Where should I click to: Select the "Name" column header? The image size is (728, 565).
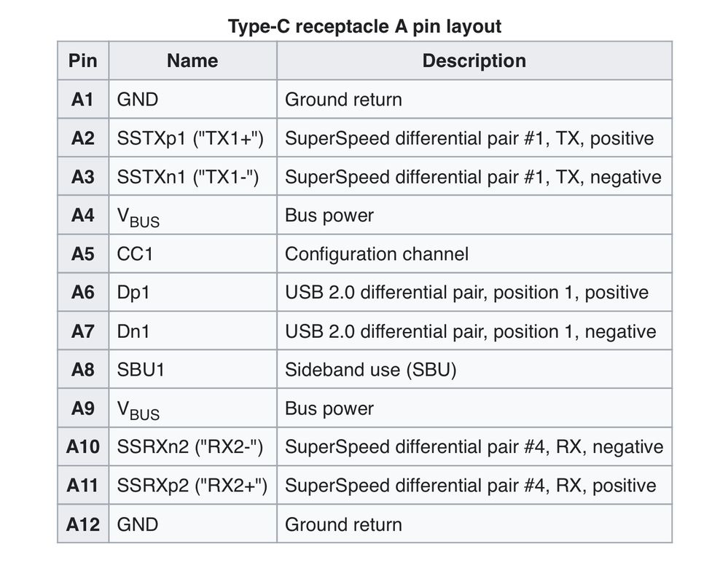(192, 60)
